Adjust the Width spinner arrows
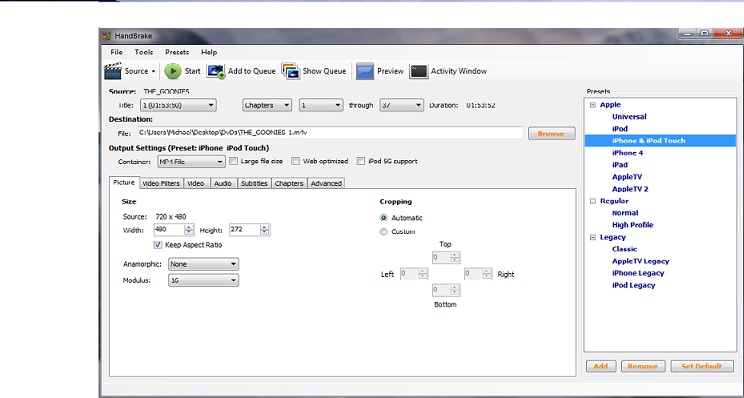Screen dimensions: 744x398 [189, 230]
